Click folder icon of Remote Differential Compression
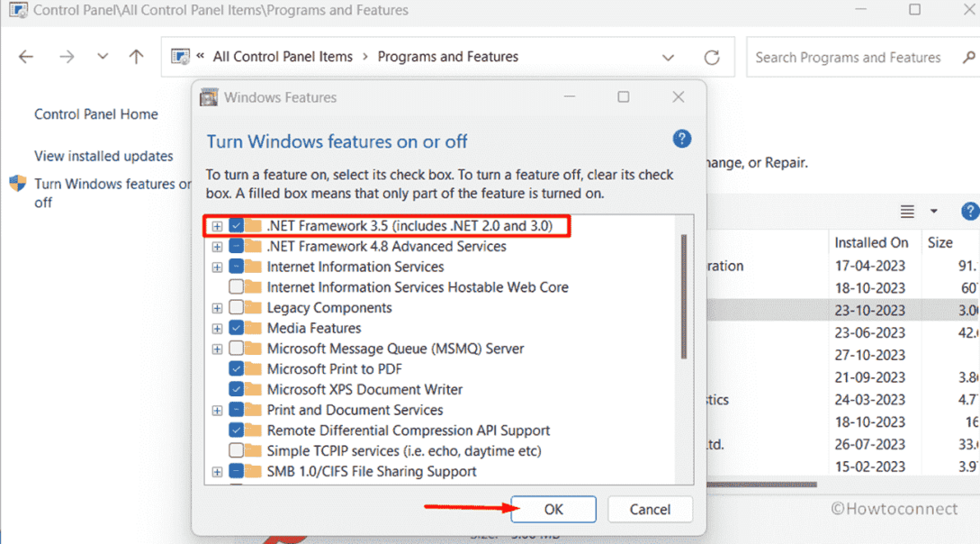Screen dimensions: 980x544 (x=253, y=430)
